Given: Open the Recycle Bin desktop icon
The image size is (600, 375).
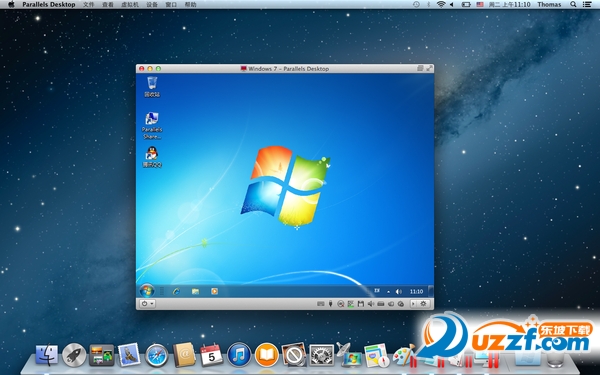Looking at the screenshot, I should [x=152, y=86].
